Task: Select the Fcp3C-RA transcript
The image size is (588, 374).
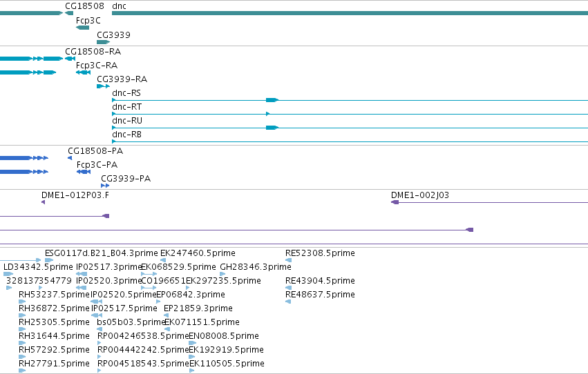Action: (x=83, y=72)
